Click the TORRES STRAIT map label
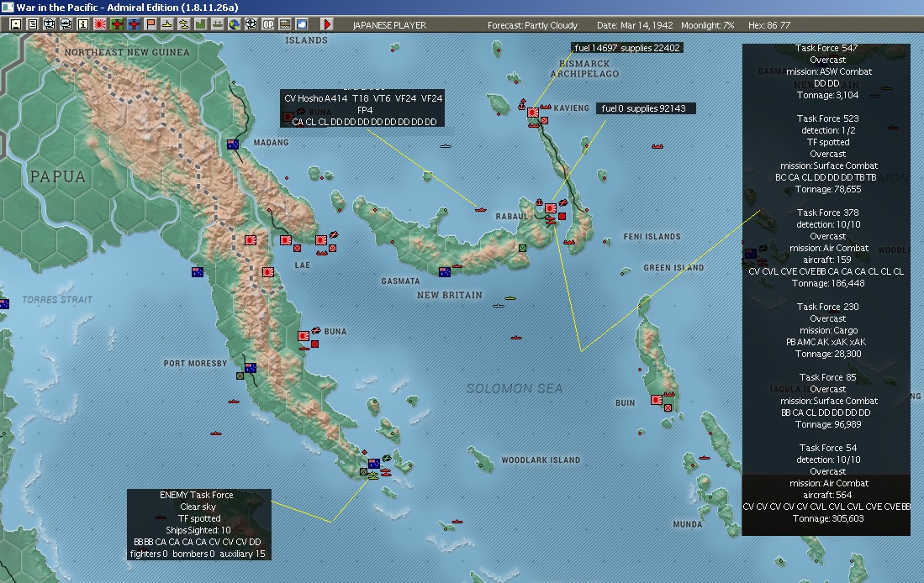The image size is (924, 583). 57,300
